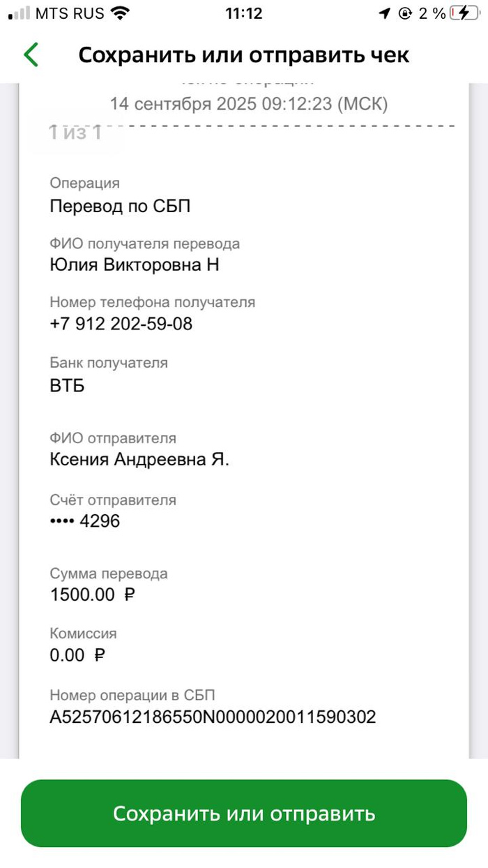Image resolution: width=488 pixels, height=868 pixels.
Task: Tap the green back arrow
Action: [31, 54]
